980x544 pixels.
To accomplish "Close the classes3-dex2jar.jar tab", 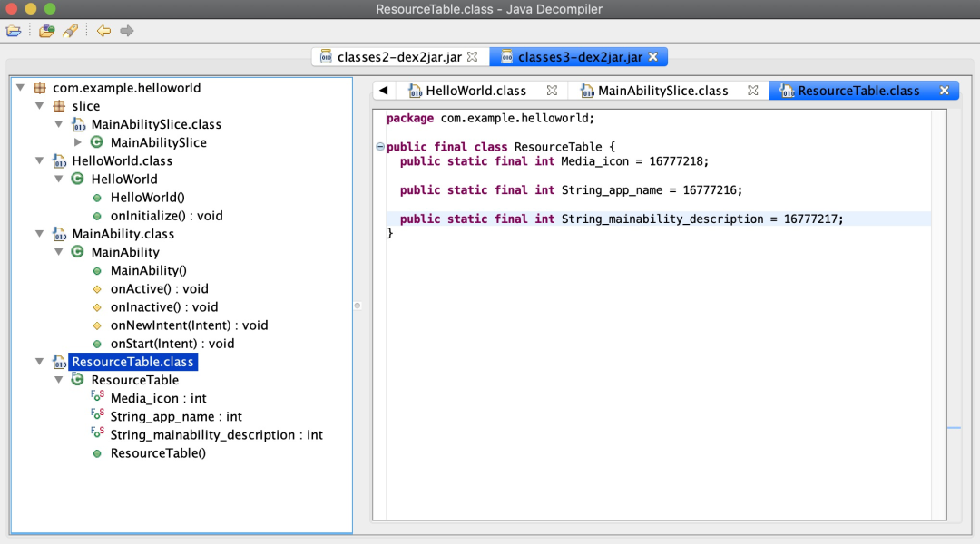I will [x=652, y=57].
